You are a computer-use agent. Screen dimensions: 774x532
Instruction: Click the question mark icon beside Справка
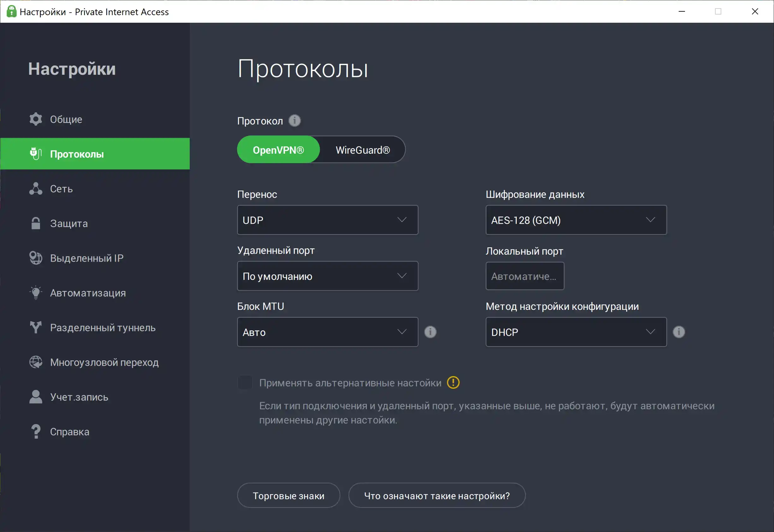point(36,431)
